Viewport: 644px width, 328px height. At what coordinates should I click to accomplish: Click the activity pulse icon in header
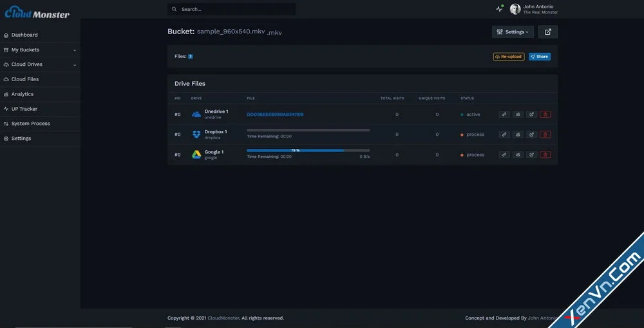499,9
